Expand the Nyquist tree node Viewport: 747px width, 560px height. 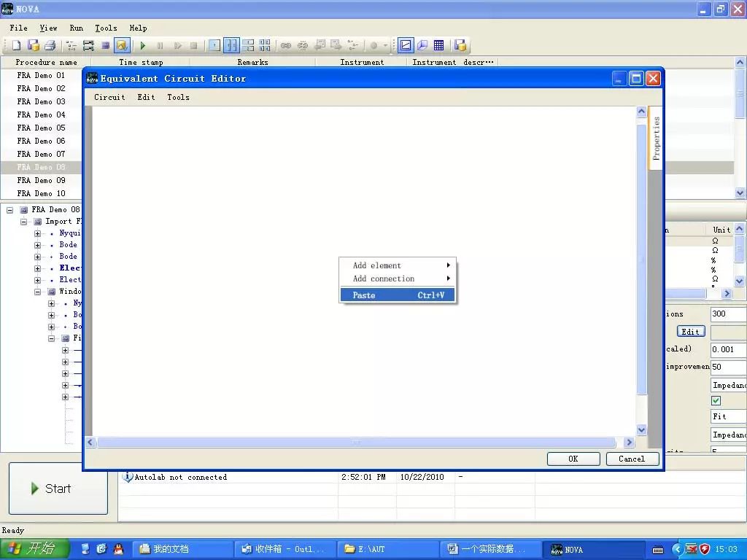click(38, 233)
